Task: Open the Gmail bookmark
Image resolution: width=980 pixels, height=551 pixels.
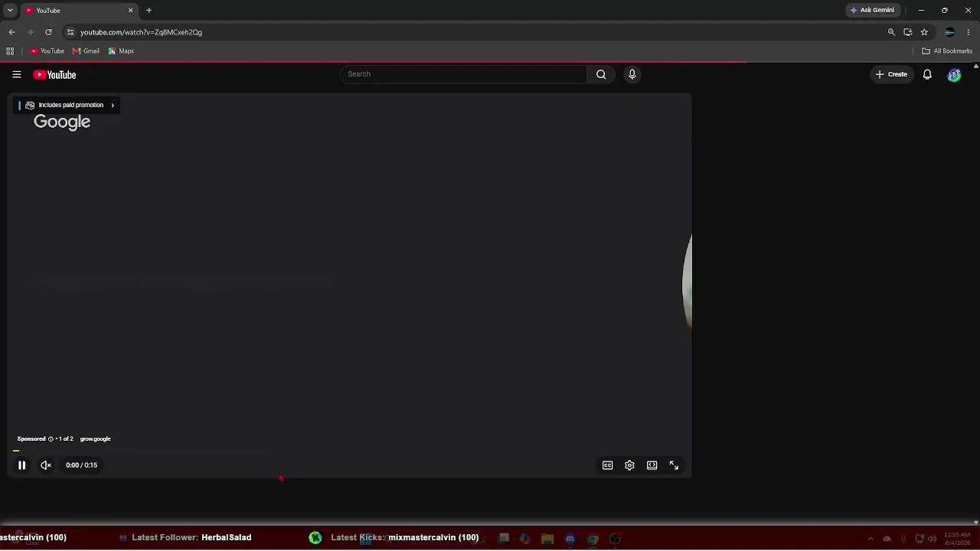Action: pyautogui.click(x=86, y=51)
